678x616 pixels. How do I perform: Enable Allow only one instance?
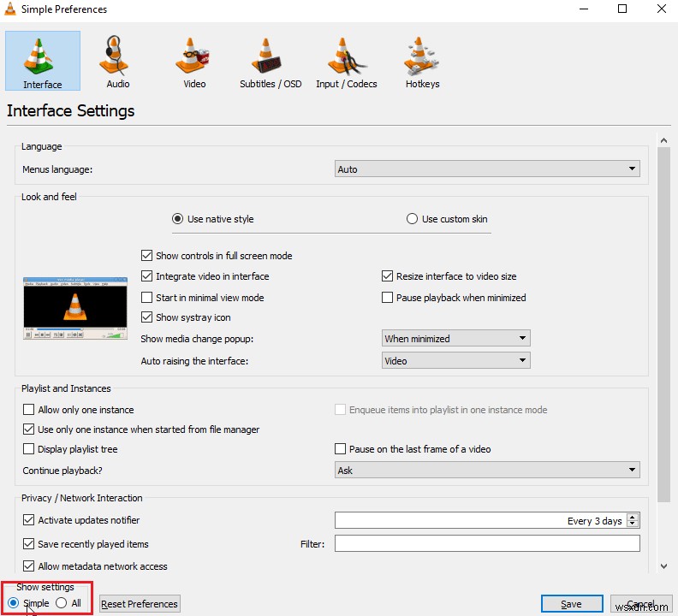coord(78,409)
